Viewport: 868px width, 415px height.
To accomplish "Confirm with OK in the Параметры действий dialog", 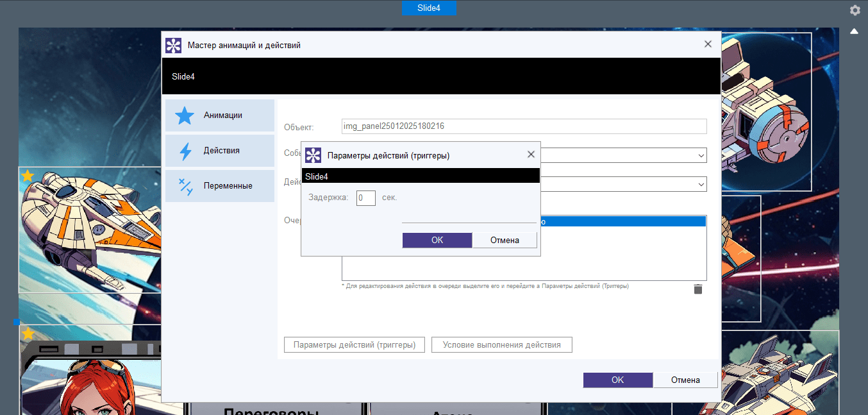I will coord(437,240).
